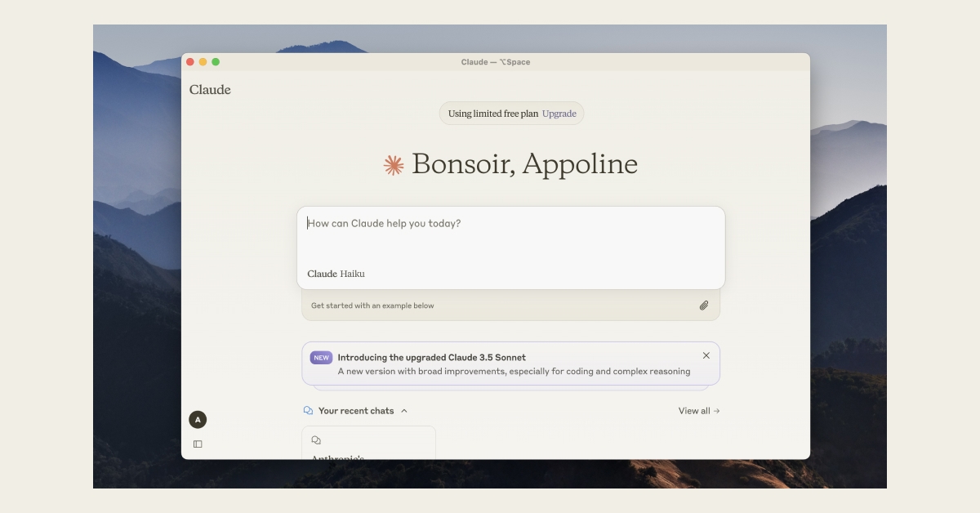Viewport: 980px width, 513px height.
Task: Click the Upgrade link
Action: coord(559,114)
